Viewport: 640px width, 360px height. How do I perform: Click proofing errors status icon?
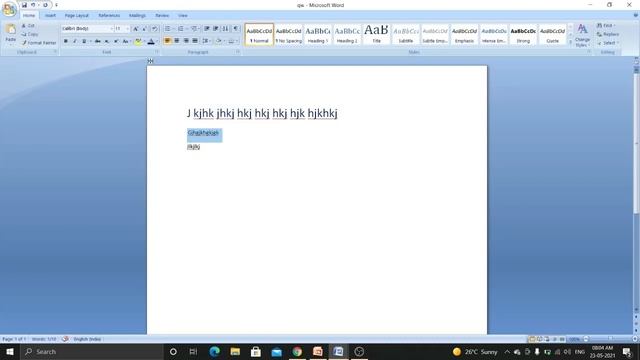[65, 339]
